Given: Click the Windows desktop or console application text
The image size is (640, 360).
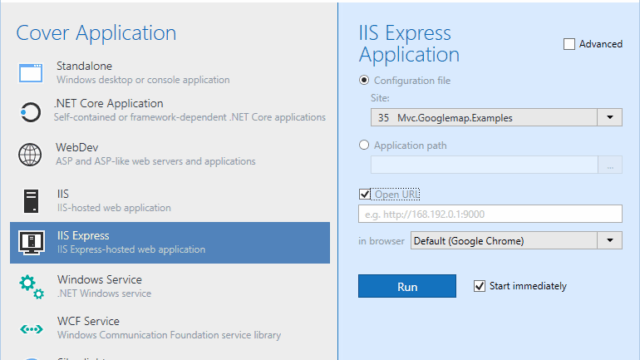Looking at the screenshot, I should (143, 80).
